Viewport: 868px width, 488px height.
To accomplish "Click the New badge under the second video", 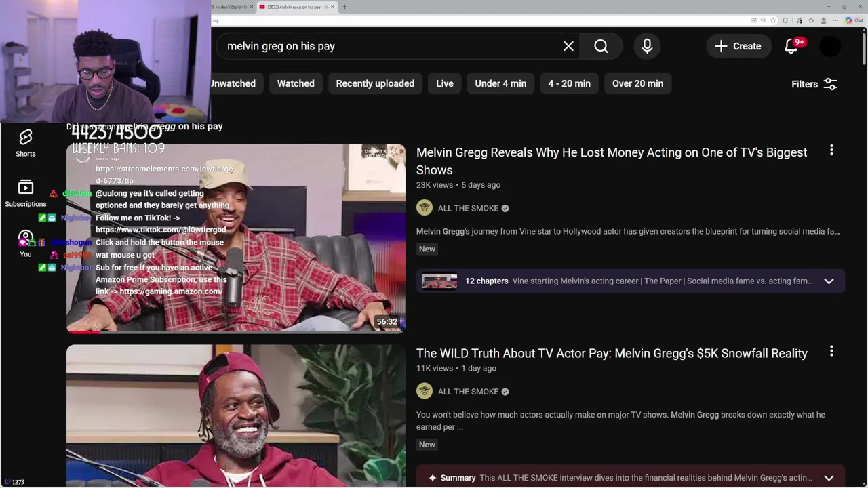I will click(x=427, y=445).
